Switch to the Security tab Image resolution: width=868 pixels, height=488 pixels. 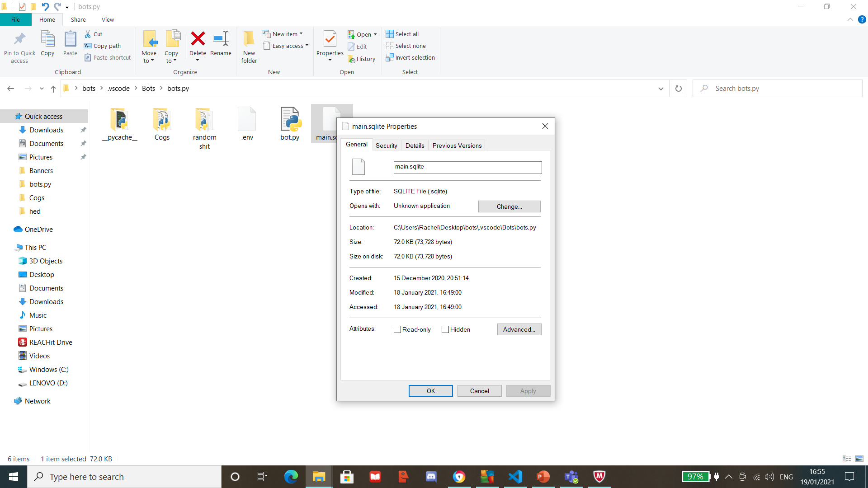tap(386, 145)
